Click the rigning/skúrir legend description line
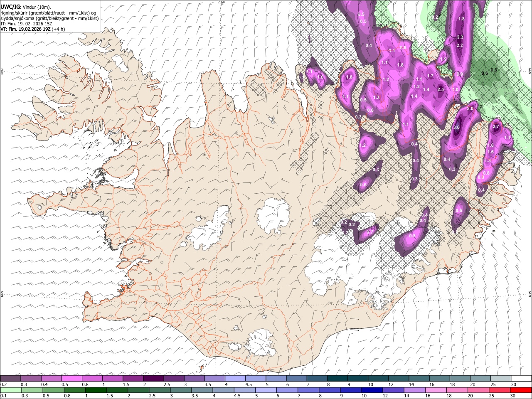This screenshot has height=399, width=532. point(48,13)
